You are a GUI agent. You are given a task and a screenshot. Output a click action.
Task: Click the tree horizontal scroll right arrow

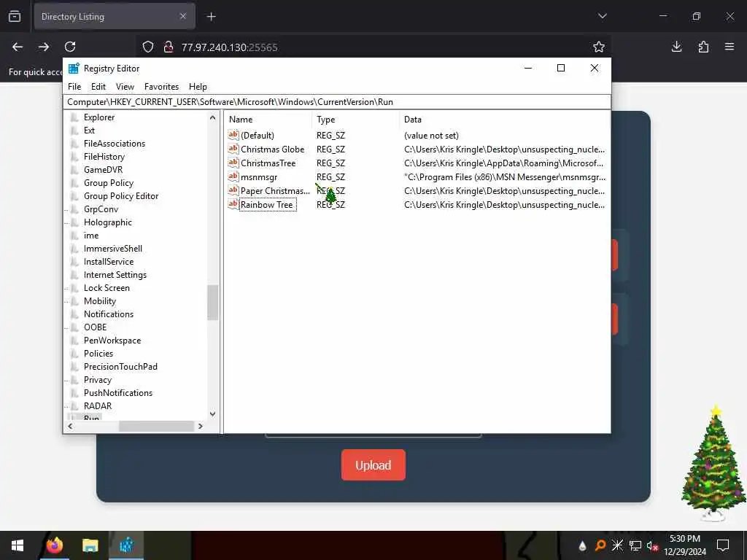201,426
